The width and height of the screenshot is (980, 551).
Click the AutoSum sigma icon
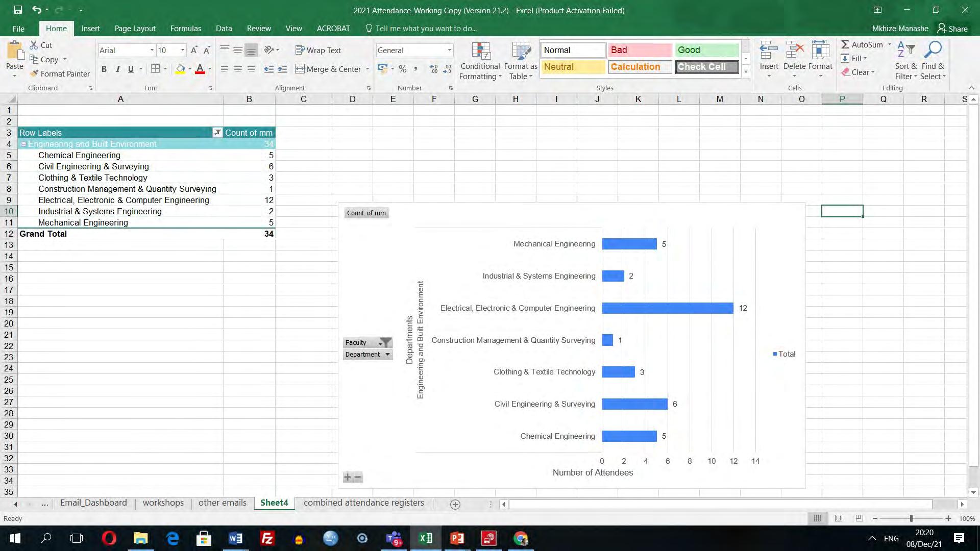click(845, 45)
